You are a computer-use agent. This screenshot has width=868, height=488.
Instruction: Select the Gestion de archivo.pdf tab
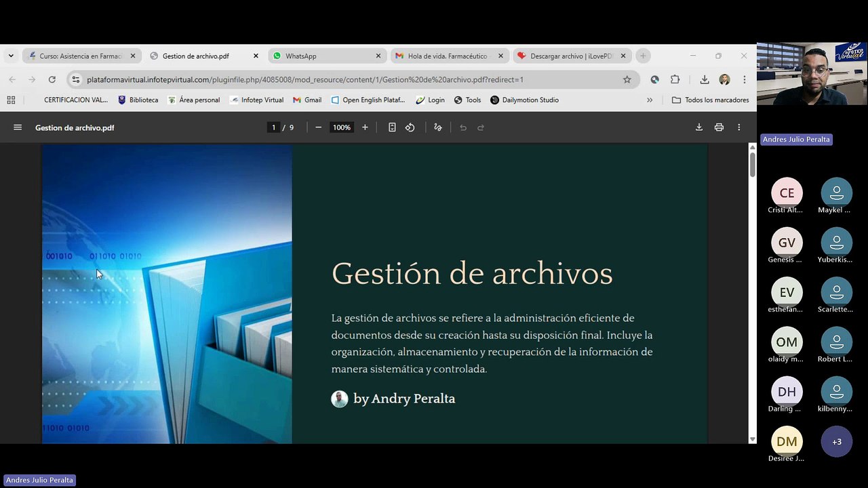[196, 56]
